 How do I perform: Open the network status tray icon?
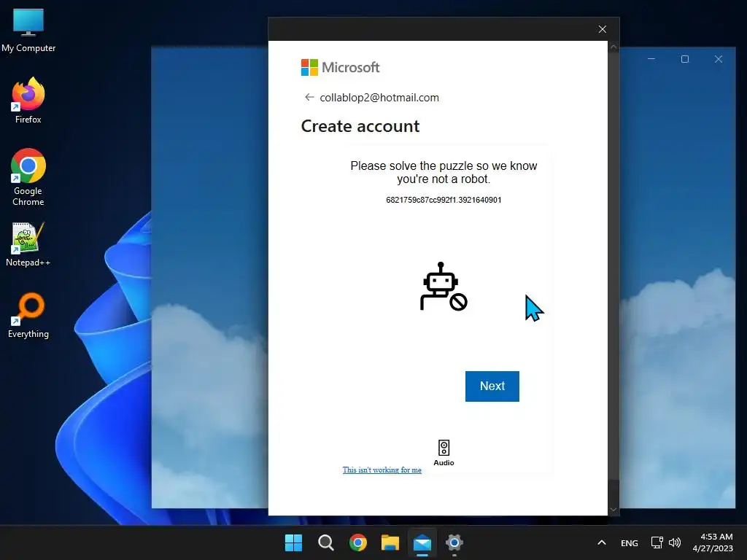tap(657, 542)
